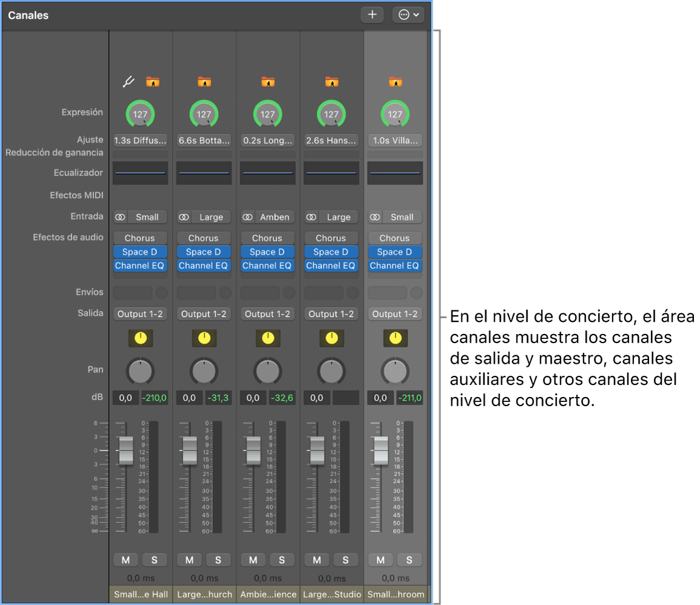Mute the Large...Studio channel strip
Image resolution: width=700 pixels, height=605 pixels.
317,560
